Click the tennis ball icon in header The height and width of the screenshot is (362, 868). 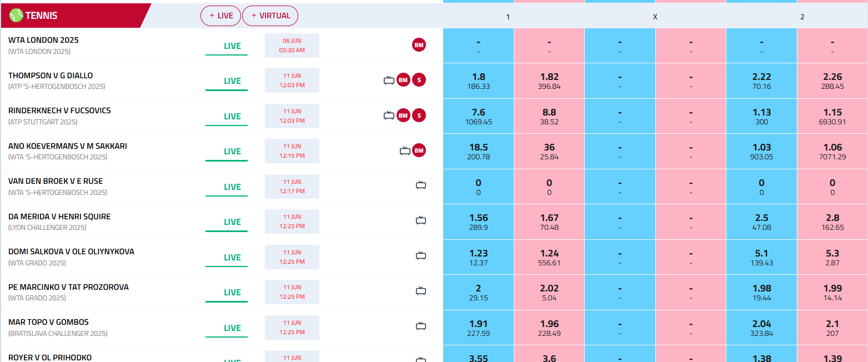[x=17, y=16]
